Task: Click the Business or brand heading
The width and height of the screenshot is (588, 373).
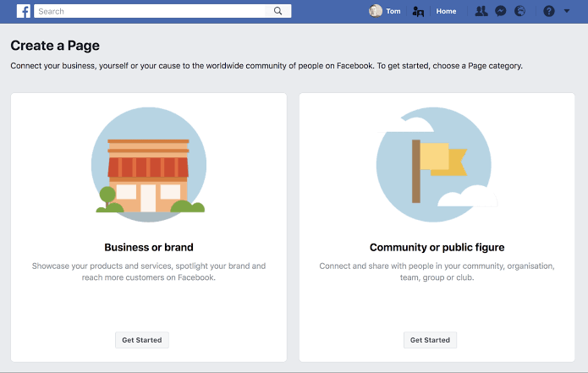Action: [x=149, y=248]
